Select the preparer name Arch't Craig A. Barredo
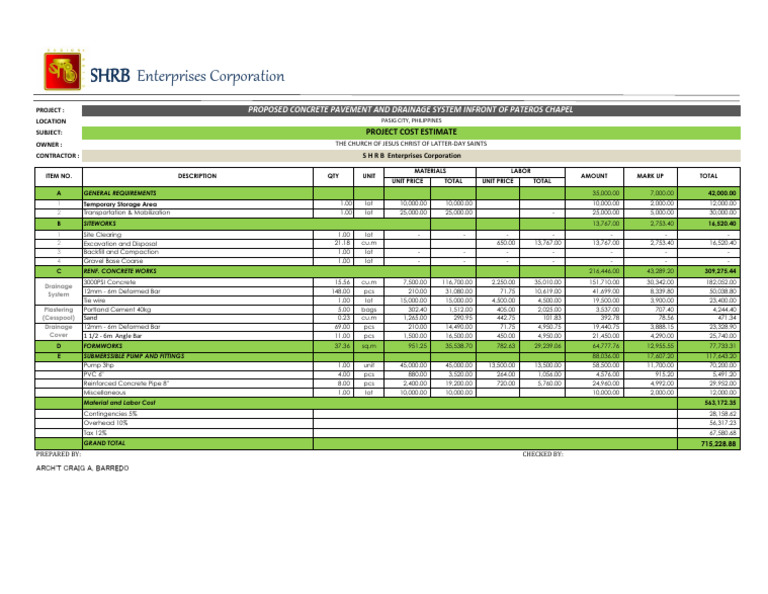 click(x=82, y=469)
